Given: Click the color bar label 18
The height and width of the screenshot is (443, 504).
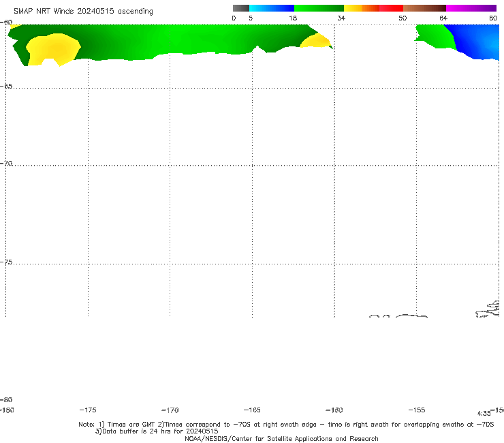Looking at the screenshot, I should pos(293,18).
